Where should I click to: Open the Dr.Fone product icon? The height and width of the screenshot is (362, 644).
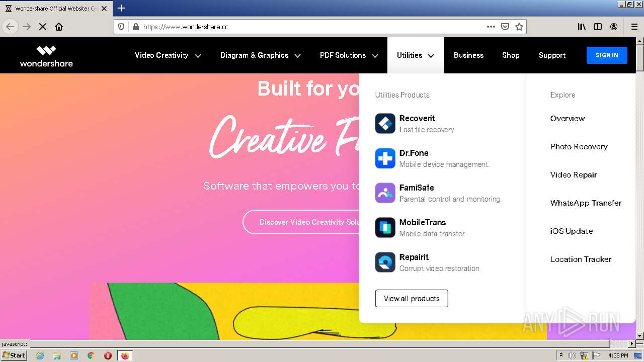[x=385, y=158]
